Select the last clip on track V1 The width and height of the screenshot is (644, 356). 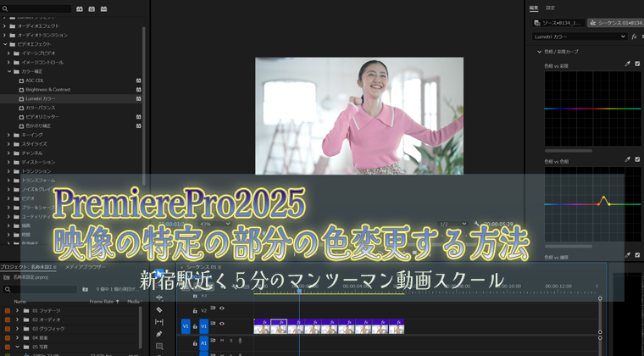coord(397,326)
